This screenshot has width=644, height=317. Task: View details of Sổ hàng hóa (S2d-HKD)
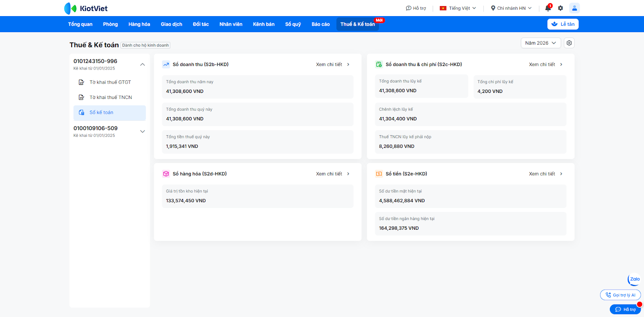coord(332,174)
